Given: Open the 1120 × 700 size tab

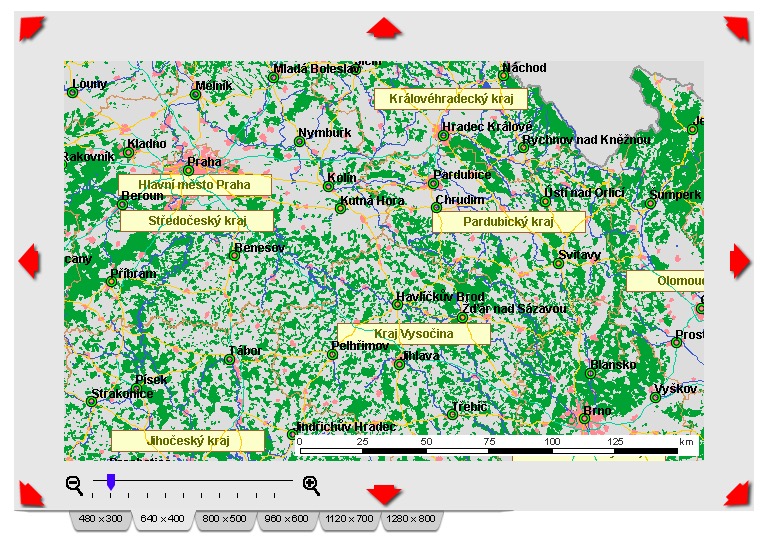Looking at the screenshot, I should [349, 519].
